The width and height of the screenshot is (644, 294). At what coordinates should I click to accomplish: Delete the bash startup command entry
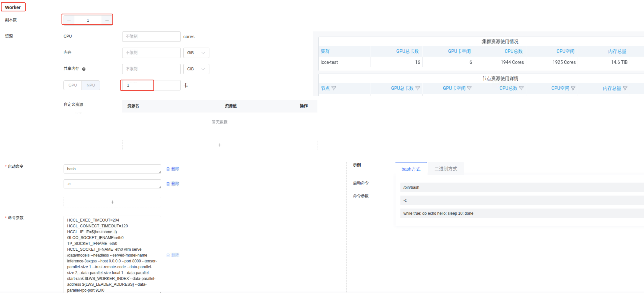(173, 169)
